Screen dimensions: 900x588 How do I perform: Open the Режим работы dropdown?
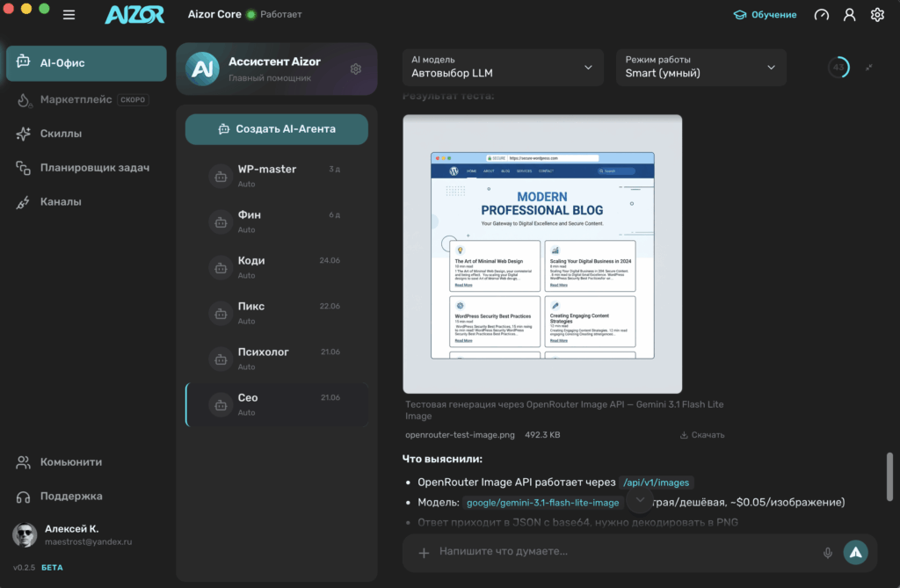tap(700, 67)
